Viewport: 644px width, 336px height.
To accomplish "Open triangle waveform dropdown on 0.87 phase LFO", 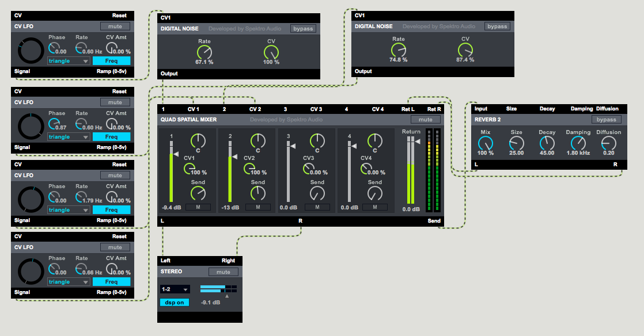I will coord(68,136).
